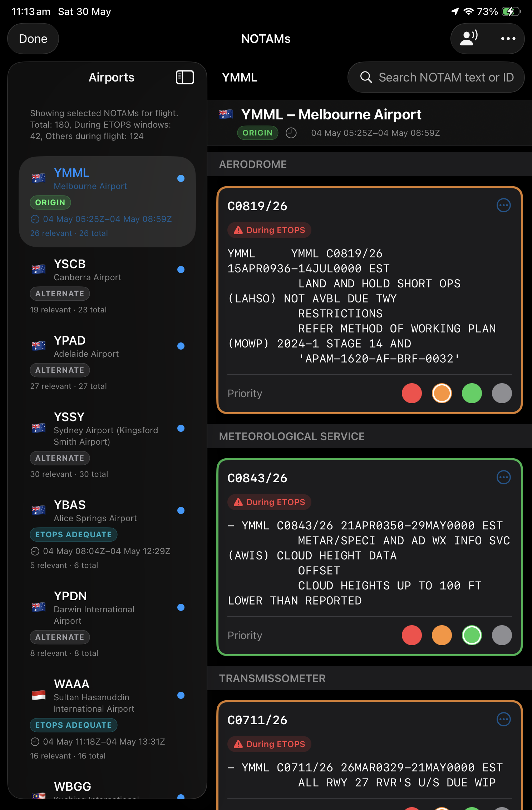Select the AERODROME section header

tap(370, 164)
